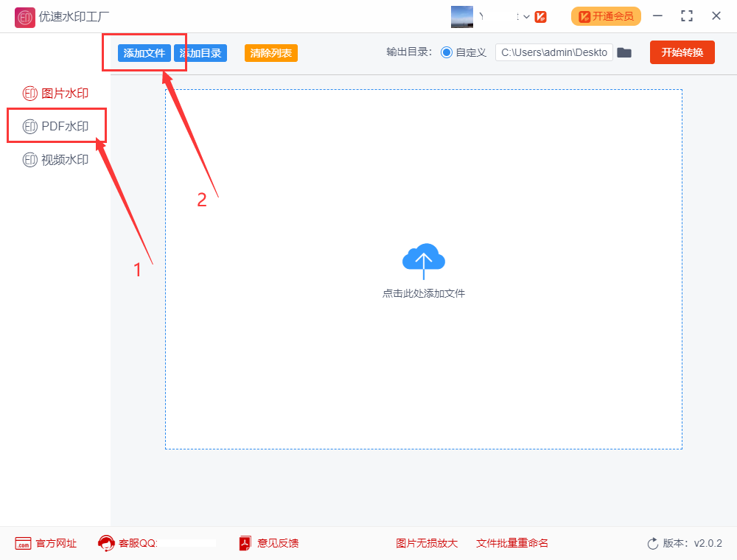Expand the account dropdown arrow
The height and width of the screenshot is (560, 737).
pos(526,17)
